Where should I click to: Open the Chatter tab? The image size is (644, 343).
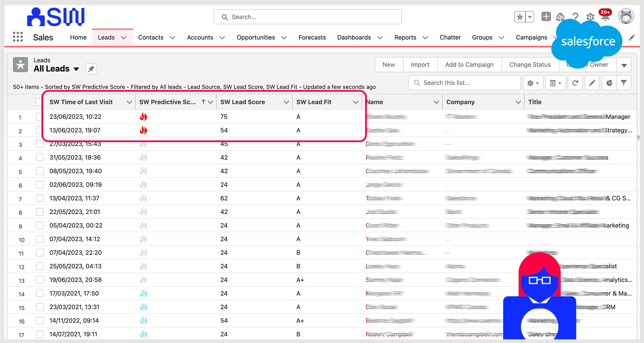[x=450, y=37]
